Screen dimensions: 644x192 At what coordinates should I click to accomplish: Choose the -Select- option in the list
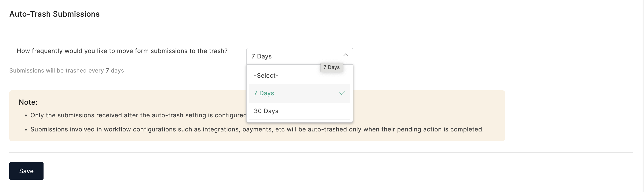266,75
